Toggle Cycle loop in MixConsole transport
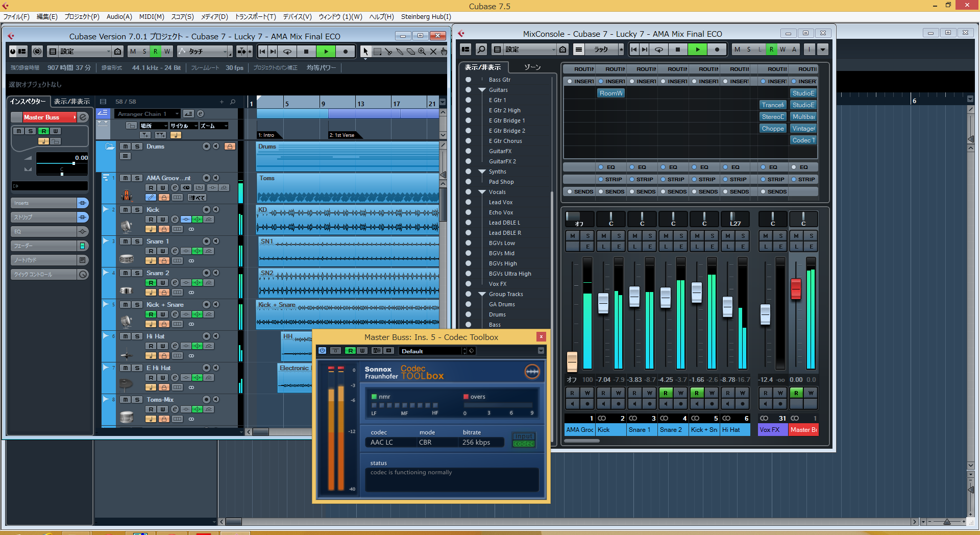 659,50
